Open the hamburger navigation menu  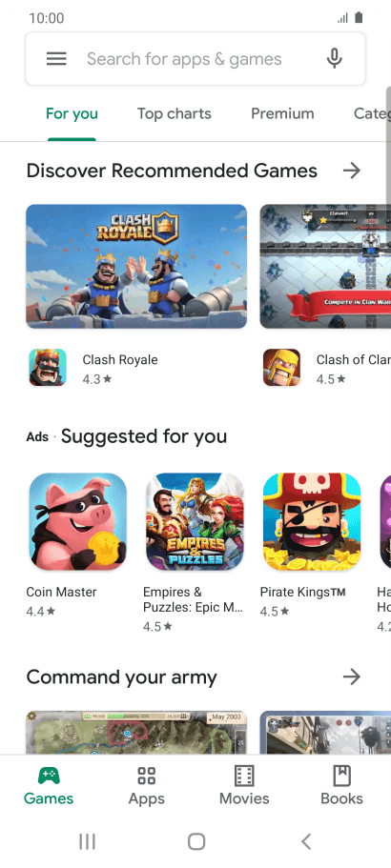click(56, 59)
